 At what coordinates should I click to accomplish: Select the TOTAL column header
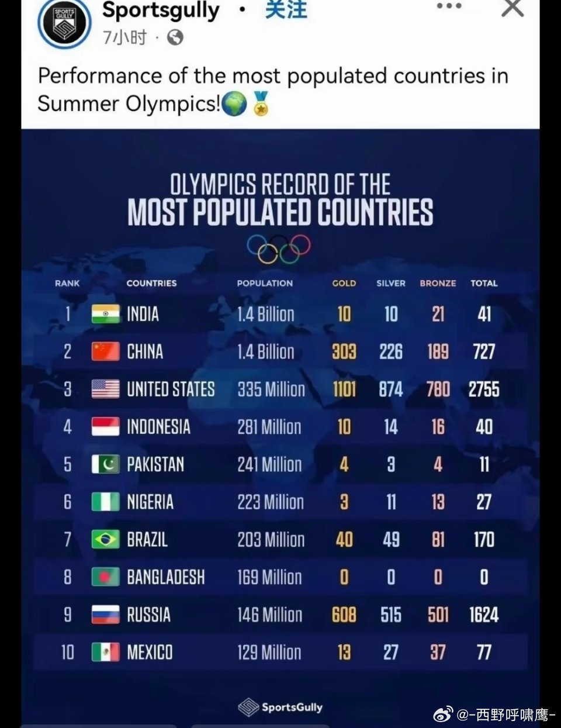click(484, 283)
